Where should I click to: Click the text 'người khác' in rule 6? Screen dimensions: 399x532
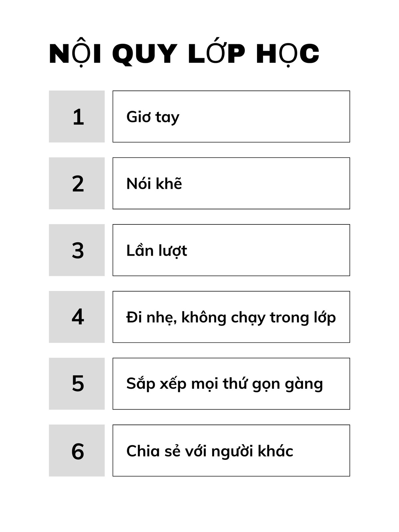coord(252,452)
